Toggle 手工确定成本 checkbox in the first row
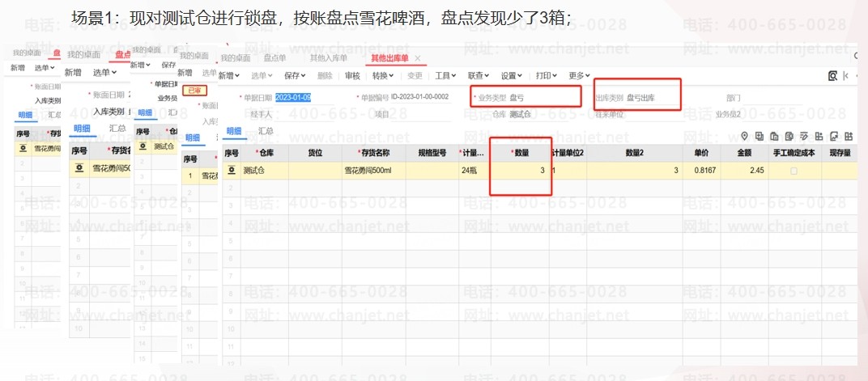 pyautogui.click(x=794, y=171)
